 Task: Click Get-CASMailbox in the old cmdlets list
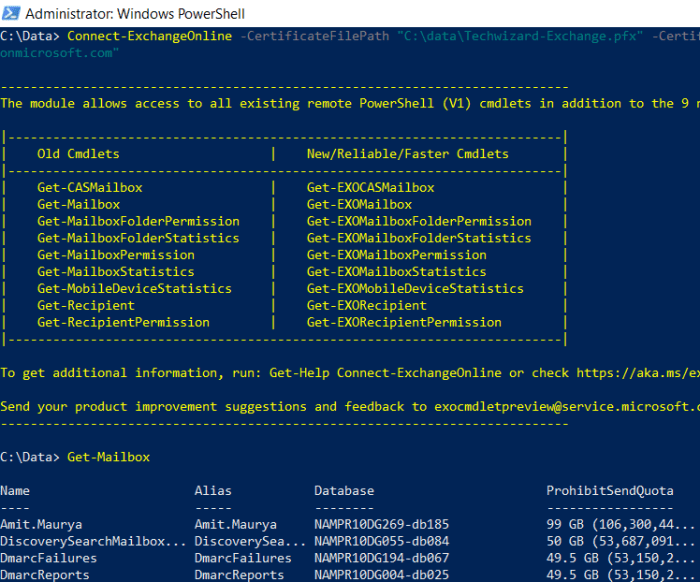(x=90, y=187)
